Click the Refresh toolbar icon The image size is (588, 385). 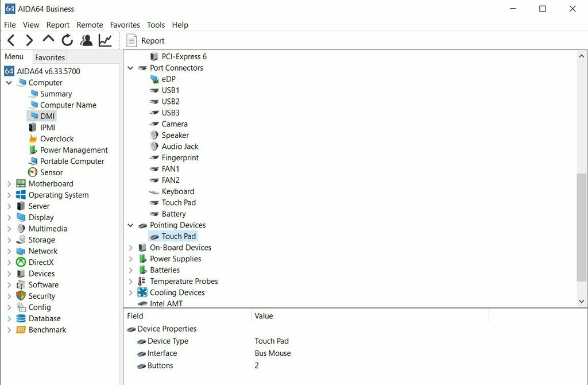(x=67, y=40)
